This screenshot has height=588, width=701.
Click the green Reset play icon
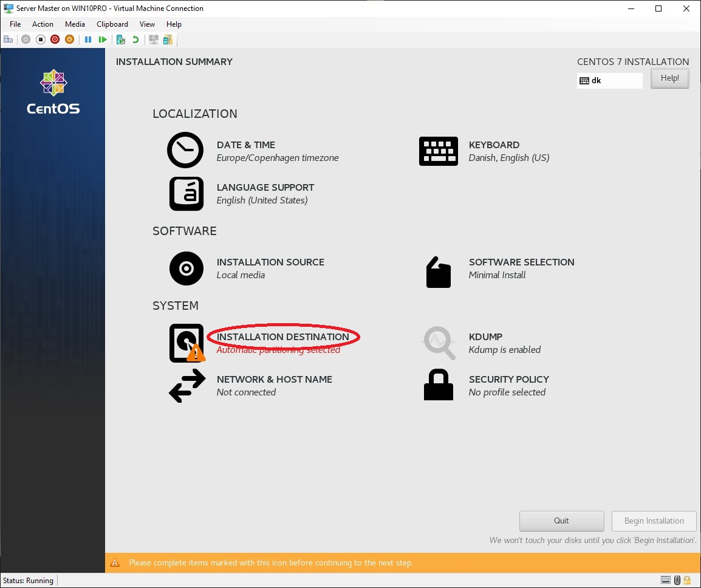point(103,39)
